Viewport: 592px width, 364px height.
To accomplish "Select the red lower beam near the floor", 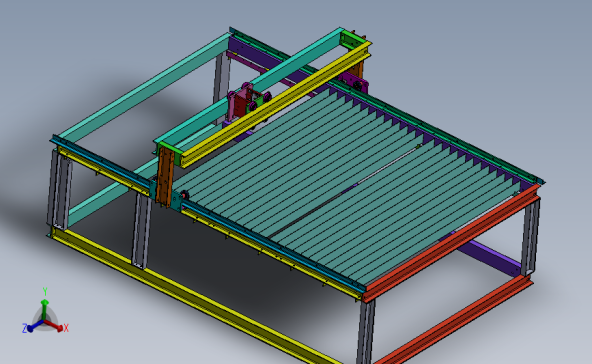I will tap(453, 321).
